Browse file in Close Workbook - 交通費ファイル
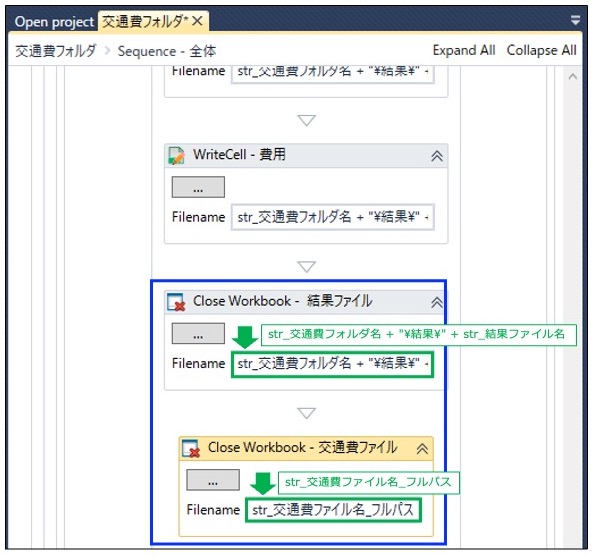594x556 pixels. click(x=213, y=480)
